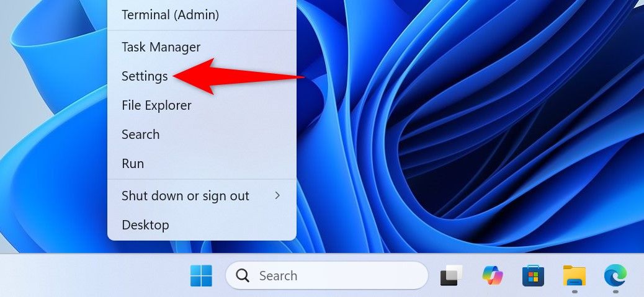
Task: Open the Run dialog from the menu
Action: tap(133, 164)
